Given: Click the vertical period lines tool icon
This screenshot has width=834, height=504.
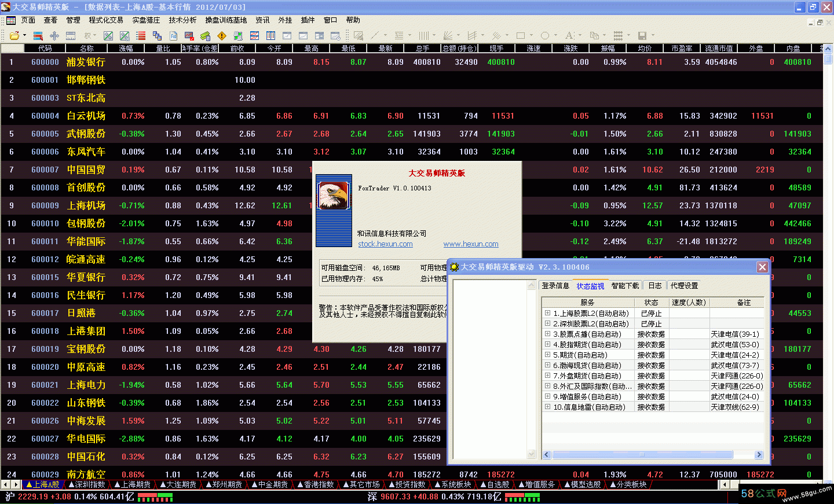Looking at the screenshot, I should point(423,35).
